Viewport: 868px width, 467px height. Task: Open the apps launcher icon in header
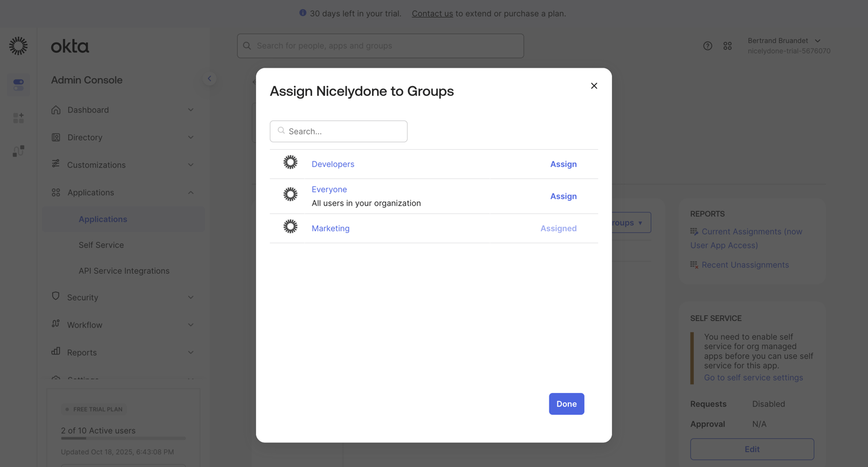[x=727, y=46]
